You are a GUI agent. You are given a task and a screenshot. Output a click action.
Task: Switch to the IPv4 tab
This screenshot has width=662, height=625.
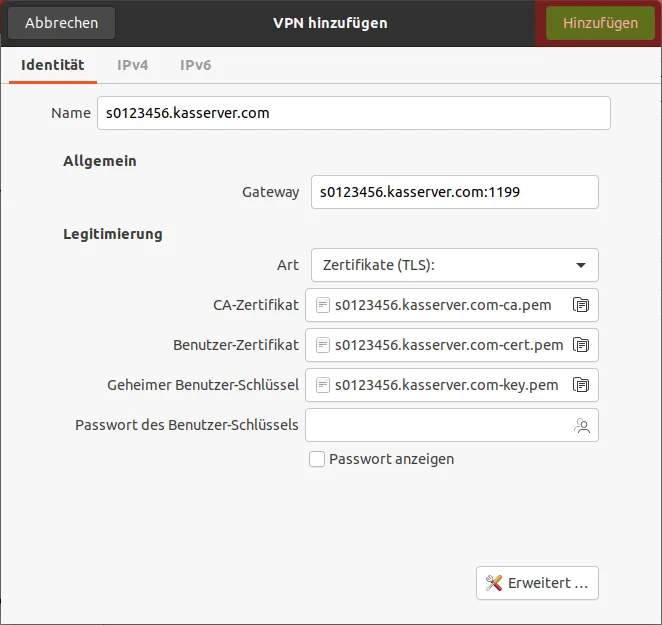[x=132, y=65]
